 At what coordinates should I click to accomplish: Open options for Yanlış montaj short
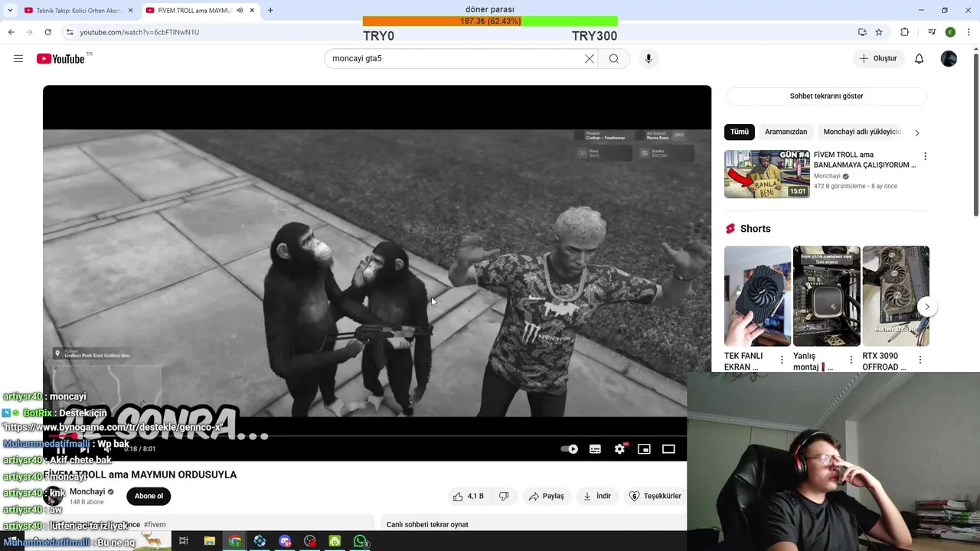[x=851, y=360]
